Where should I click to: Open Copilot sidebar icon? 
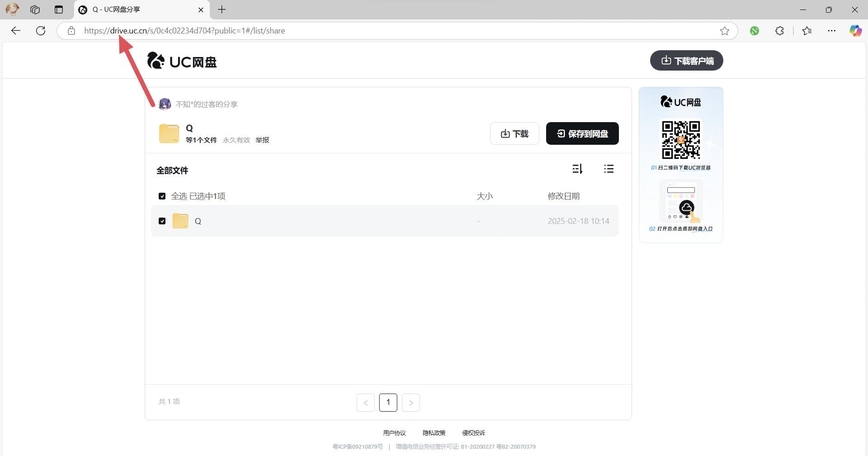tap(855, 31)
